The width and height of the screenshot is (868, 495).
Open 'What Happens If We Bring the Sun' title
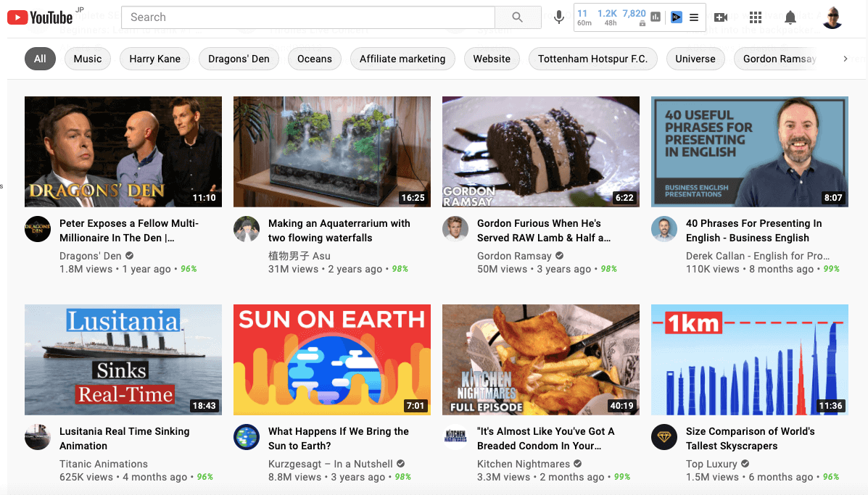338,438
